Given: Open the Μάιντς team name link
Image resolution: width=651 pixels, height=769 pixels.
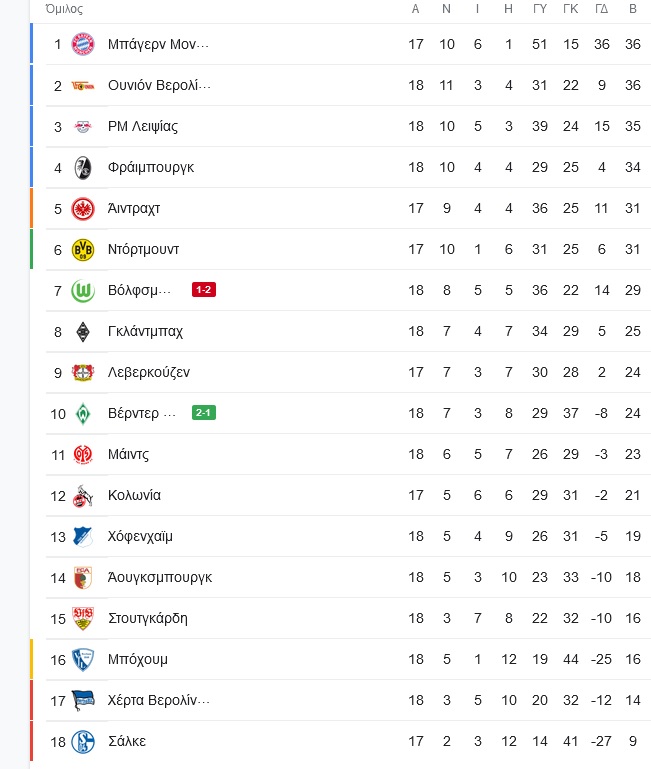Looking at the screenshot, I should pyautogui.click(x=128, y=455).
